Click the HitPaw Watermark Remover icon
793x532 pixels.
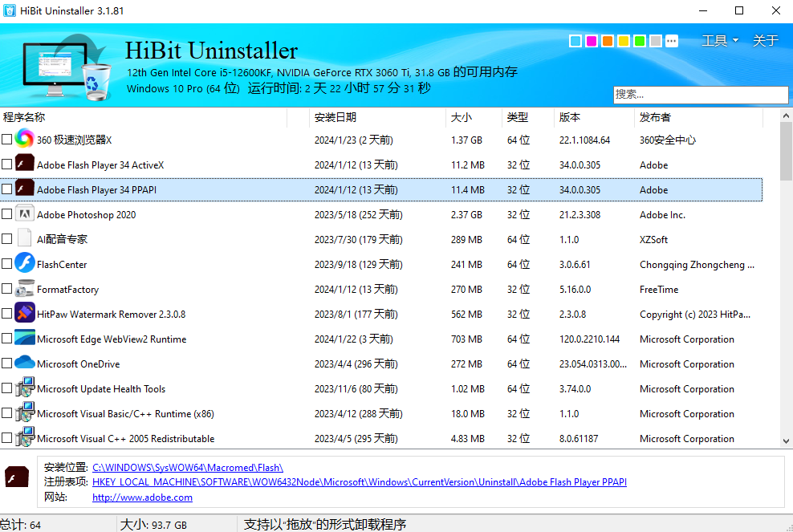pos(23,314)
